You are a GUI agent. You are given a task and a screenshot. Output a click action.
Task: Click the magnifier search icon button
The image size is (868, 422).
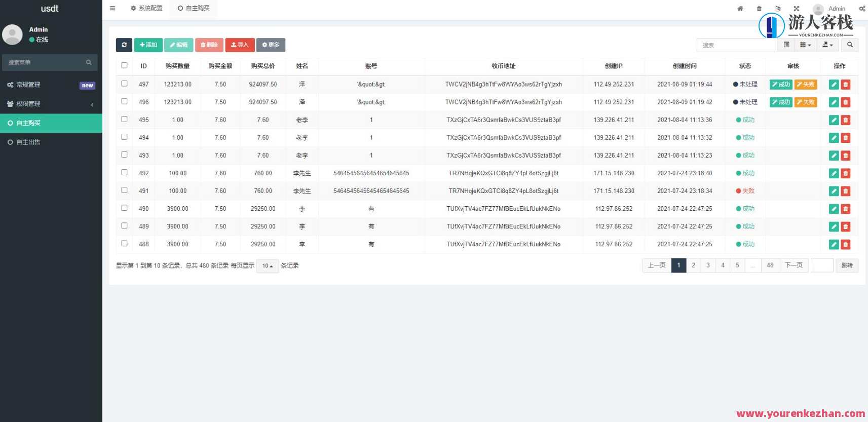[850, 45]
